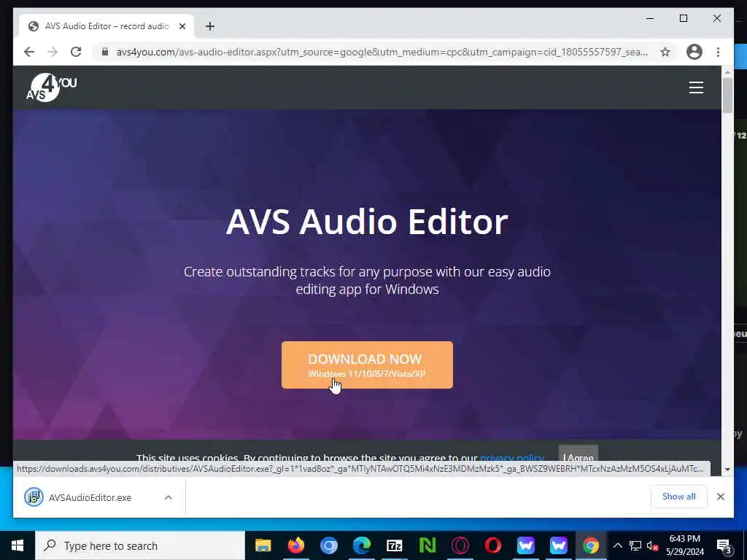Click the taskbar search box
The width and height of the screenshot is (747, 560).
coord(140,545)
